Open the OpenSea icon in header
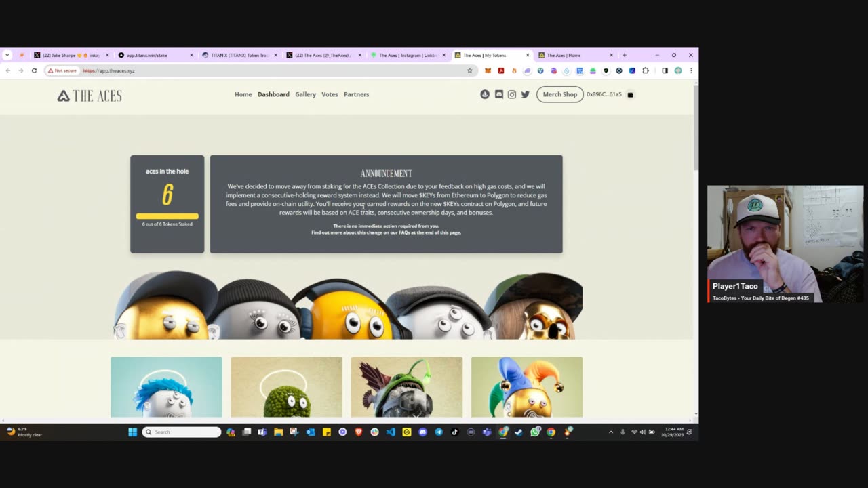 tap(485, 95)
